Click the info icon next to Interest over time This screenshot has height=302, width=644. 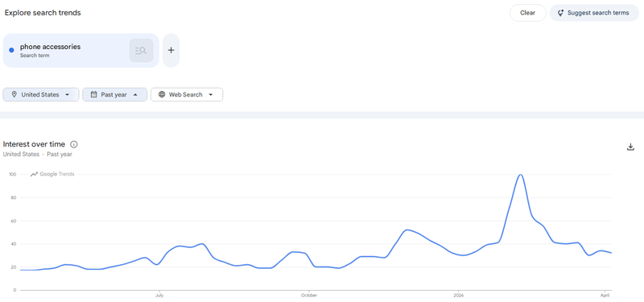click(74, 144)
